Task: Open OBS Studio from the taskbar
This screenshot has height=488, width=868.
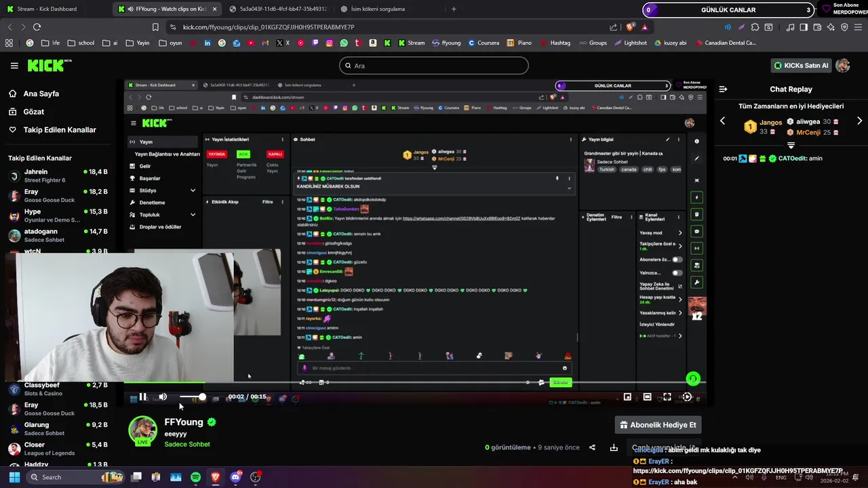Action: (256, 477)
